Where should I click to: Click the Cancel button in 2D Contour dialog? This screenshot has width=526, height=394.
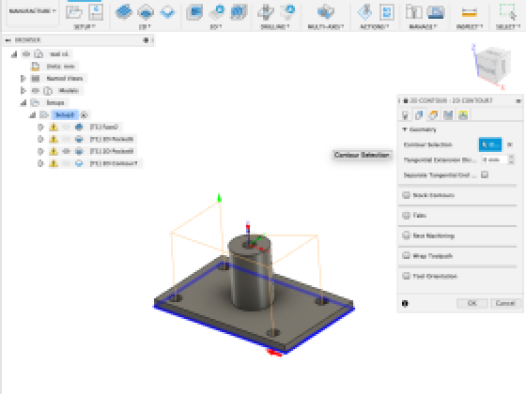click(505, 303)
